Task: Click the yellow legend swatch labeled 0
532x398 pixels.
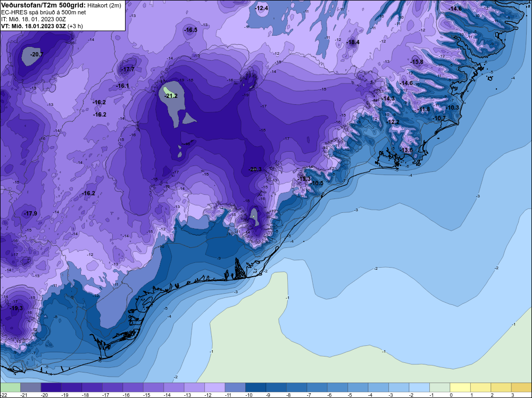Action: [x=460, y=387]
